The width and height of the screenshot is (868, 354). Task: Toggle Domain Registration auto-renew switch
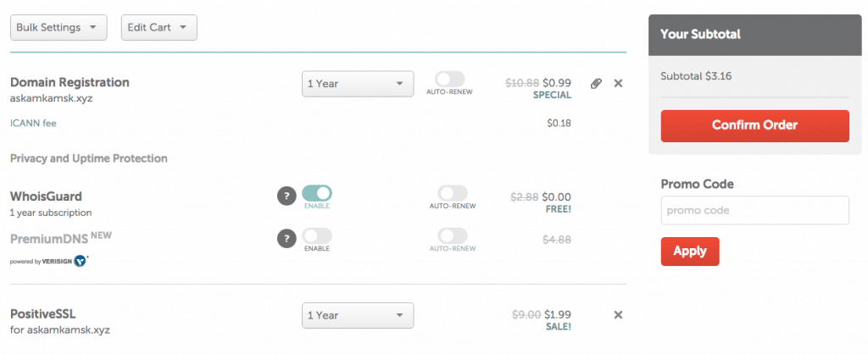(449, 79)
